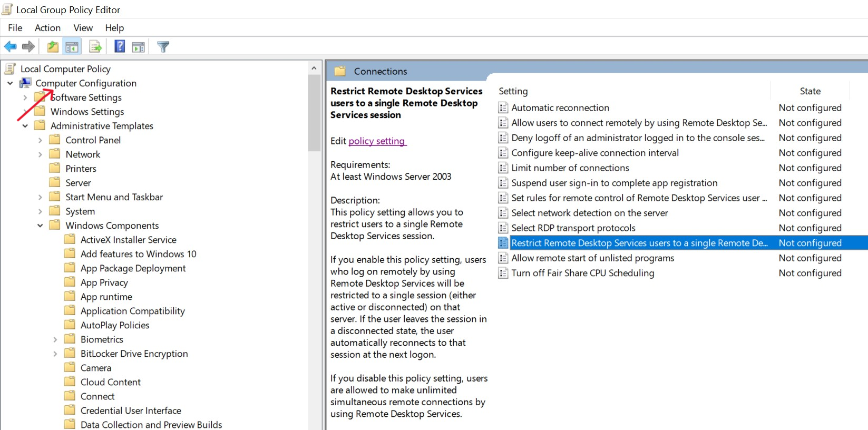This screenshot has height=430, width=868.
Task: Open the Action menu
Action: pyautogui.click(x=47, y=28)
